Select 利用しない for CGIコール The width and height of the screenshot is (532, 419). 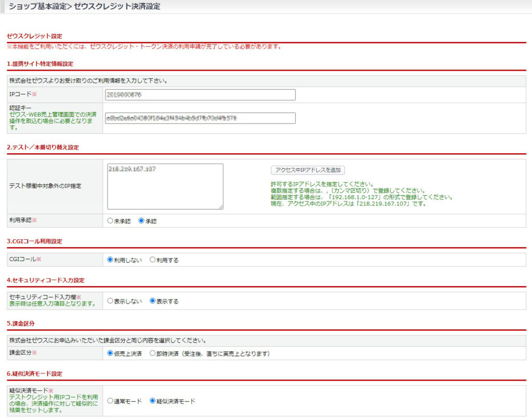[x=110, y=260]
